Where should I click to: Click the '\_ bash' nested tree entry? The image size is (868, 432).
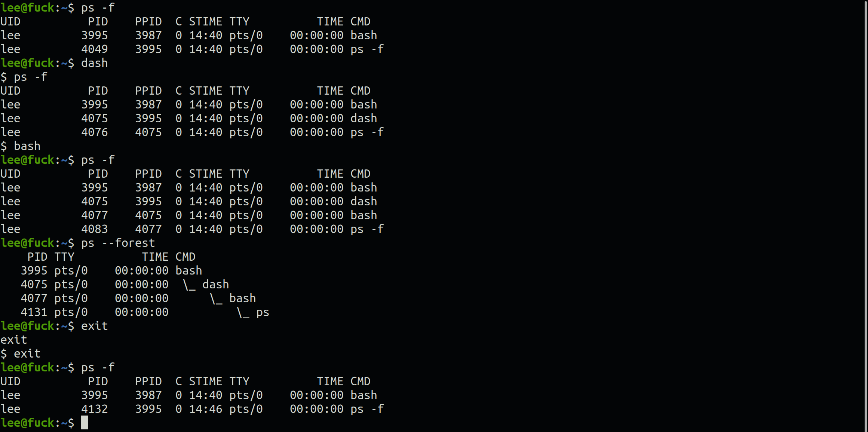pos(233,298)
